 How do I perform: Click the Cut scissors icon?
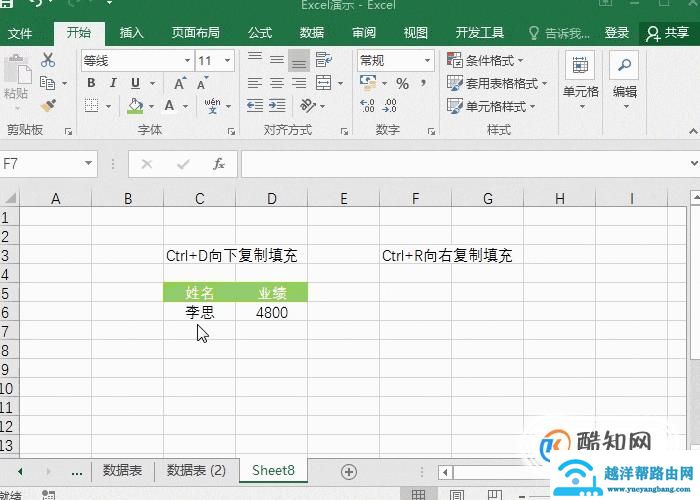pos(47,60)
